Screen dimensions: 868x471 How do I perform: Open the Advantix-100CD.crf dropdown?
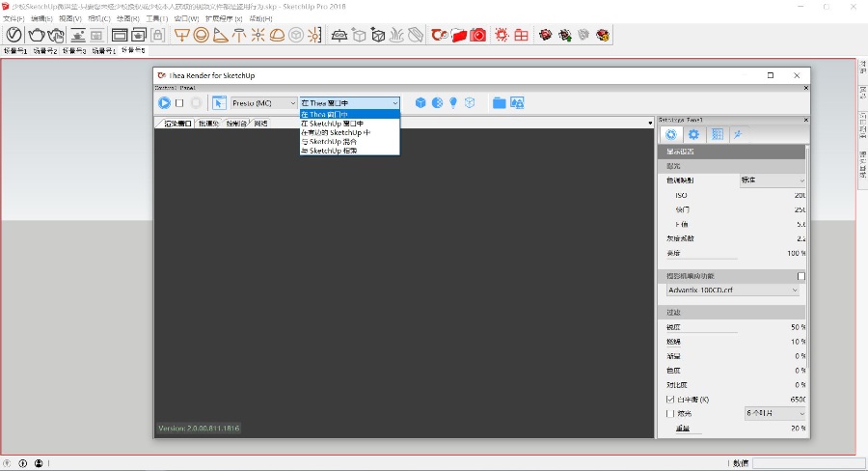[732, 290]
